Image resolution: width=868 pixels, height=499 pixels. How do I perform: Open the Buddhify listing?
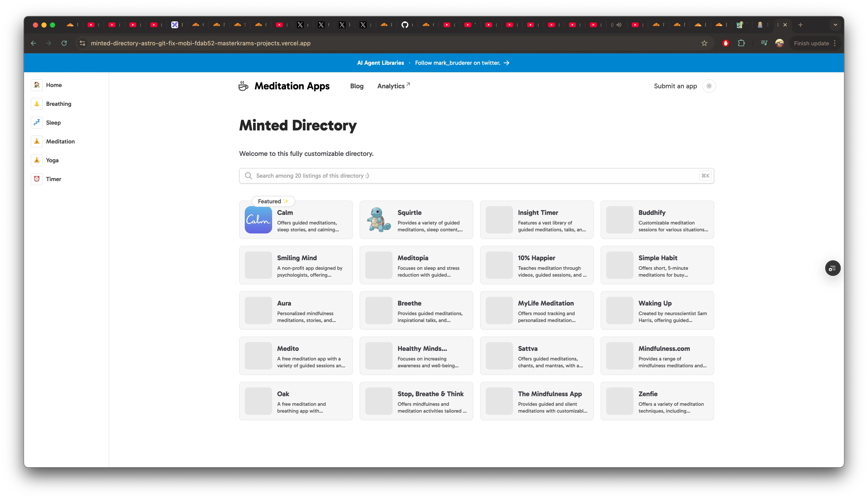(657, 220)
